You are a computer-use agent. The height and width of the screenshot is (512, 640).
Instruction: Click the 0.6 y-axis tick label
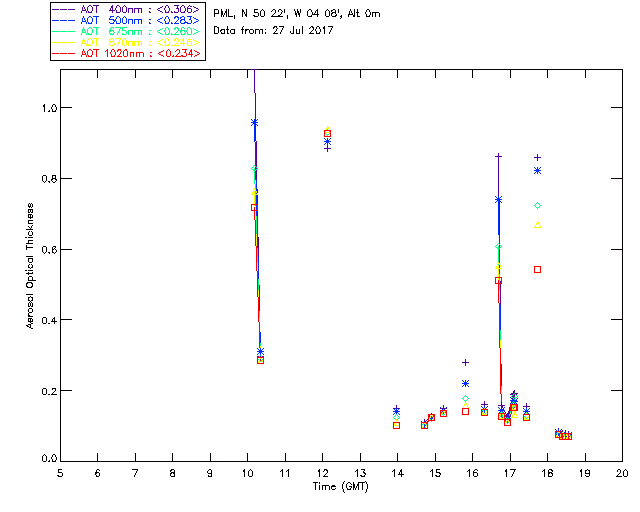pos(49,249)
